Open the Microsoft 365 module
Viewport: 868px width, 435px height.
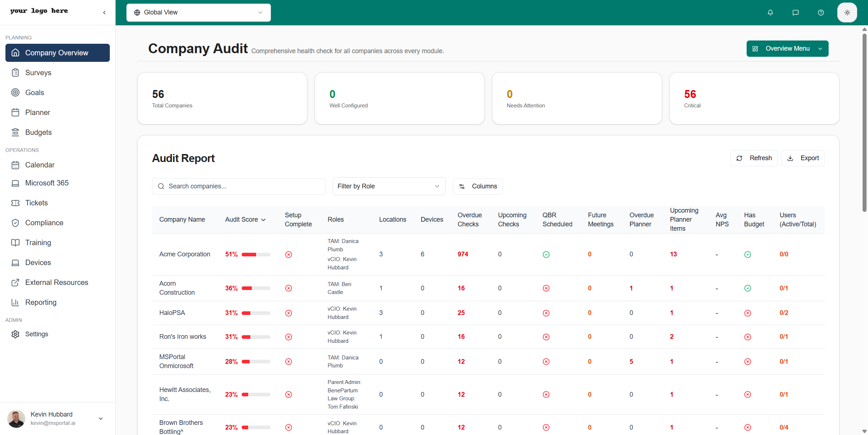[x=47, y=183]
